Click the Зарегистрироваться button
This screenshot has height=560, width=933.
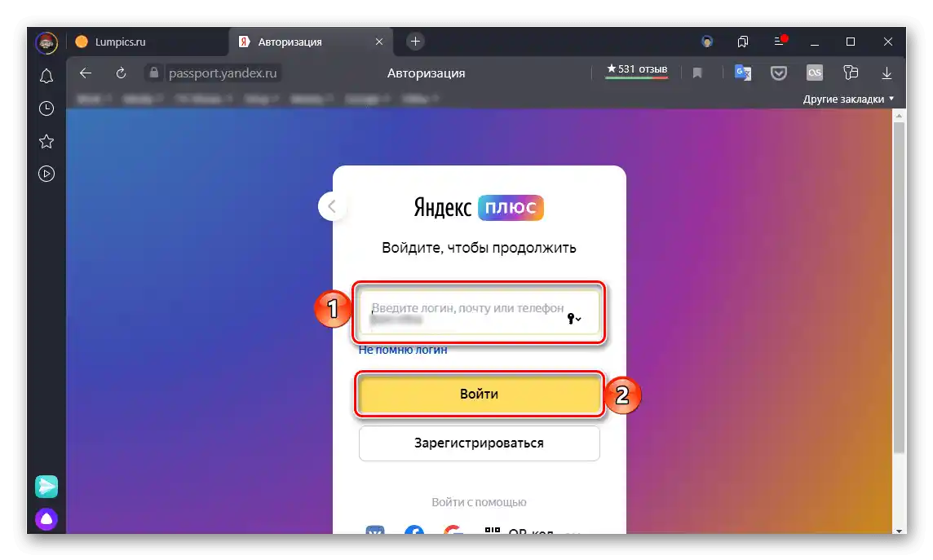[x=479, y=443]
